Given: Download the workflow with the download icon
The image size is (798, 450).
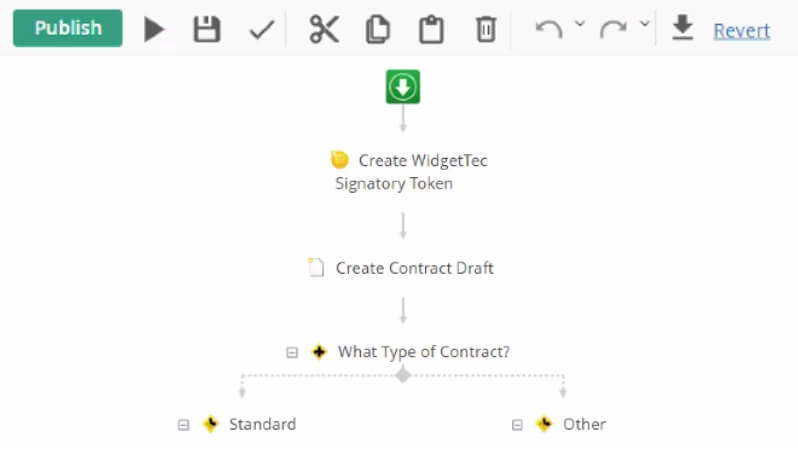Looking at the screenshot, I should tap(682, 27).
